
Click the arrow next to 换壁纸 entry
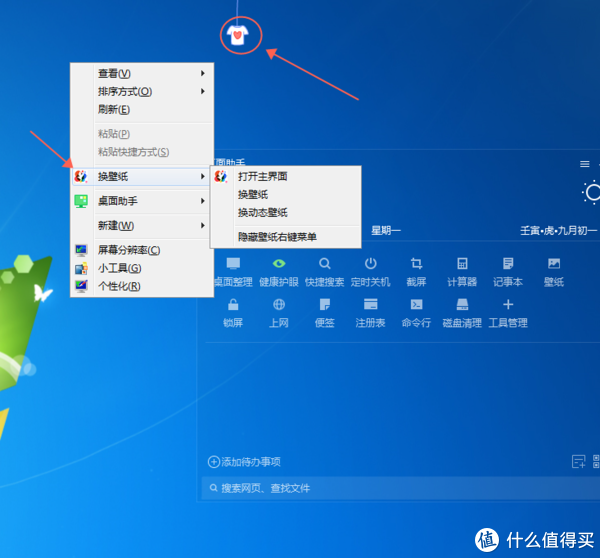(203, 176)
